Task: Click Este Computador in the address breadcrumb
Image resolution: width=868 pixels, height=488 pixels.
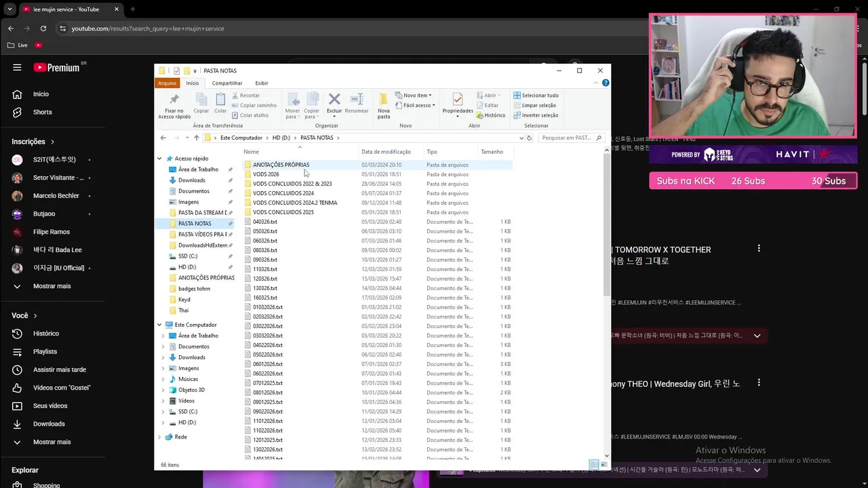Action: pyautogui.click(x=241, y=138)
